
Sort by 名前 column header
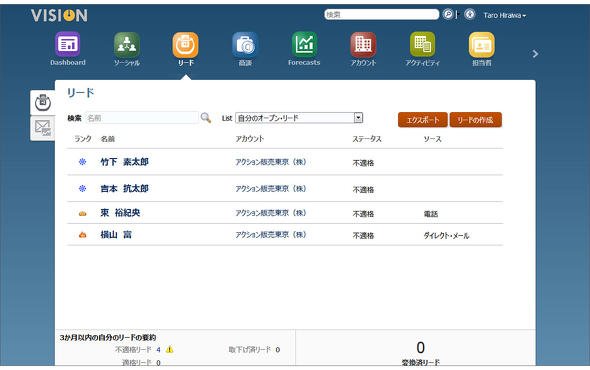point(108,139)
